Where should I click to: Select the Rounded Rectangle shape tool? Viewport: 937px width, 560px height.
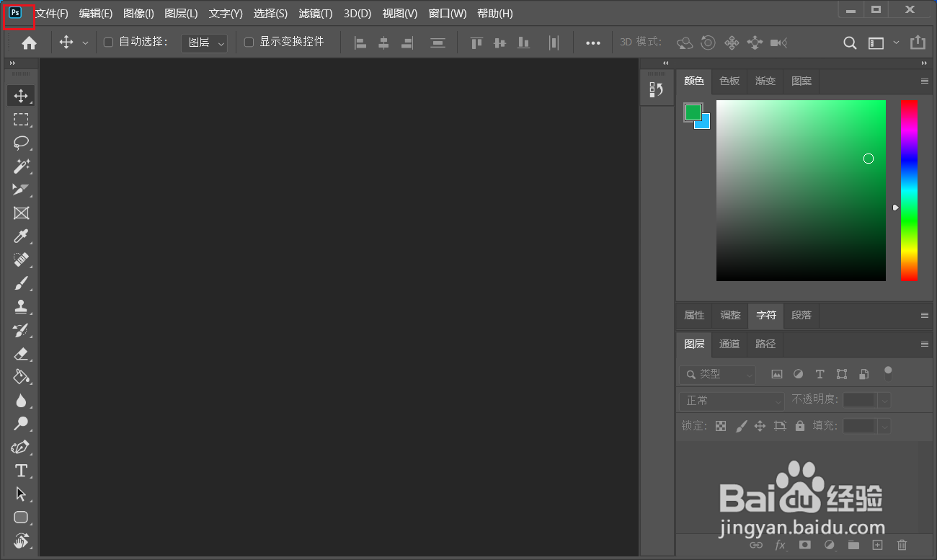point(21,517)
